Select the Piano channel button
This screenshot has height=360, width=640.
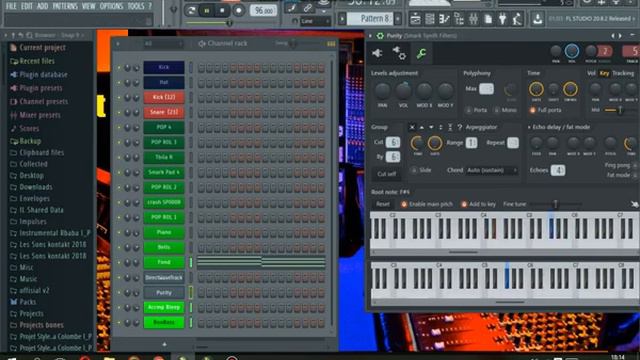164,232
